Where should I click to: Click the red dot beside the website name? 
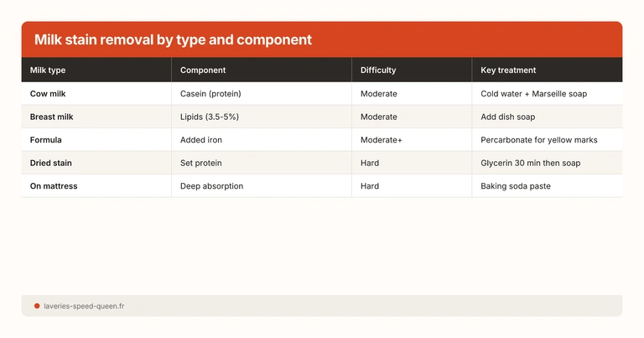pyautogui.click(x=37, y=306)
